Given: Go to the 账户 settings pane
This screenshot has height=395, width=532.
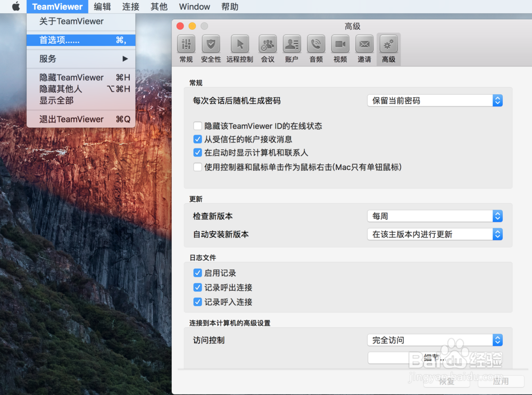Looking at the screenshot, I should 292,49.
